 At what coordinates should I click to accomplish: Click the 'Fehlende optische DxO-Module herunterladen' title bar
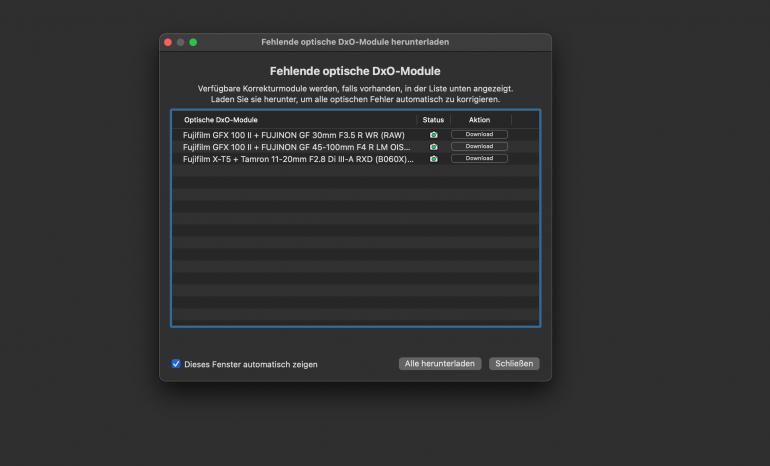[x=355, y=43]
